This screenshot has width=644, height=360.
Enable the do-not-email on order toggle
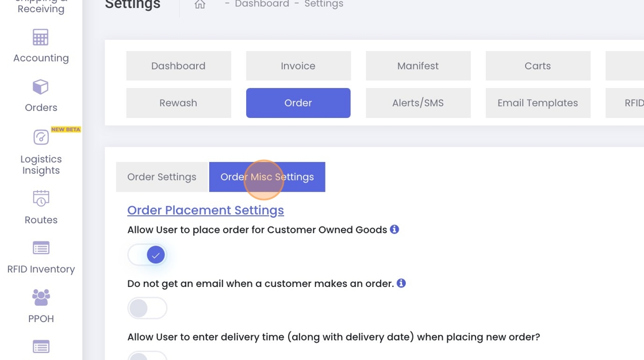[x=147, y=308]
